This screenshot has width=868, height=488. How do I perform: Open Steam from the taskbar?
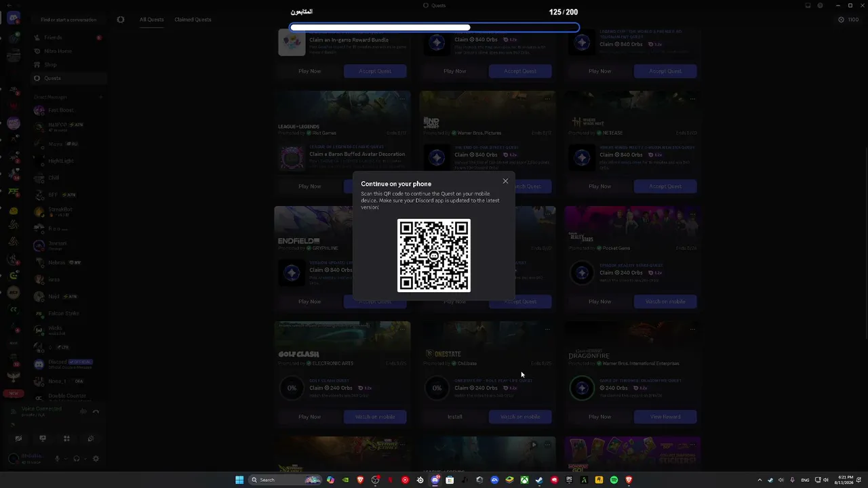pyautogui.click(x=539, y=480)
